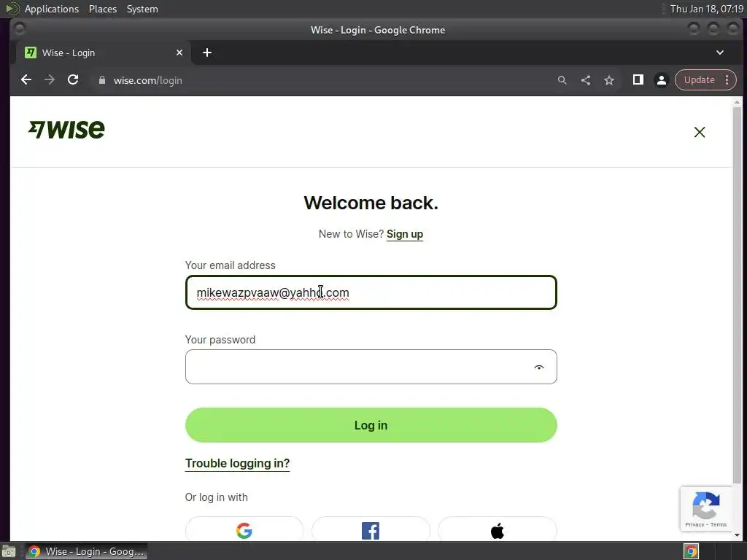This screenshot has height=560, width=747.
Task: Open reCAPTCHA Privacy link
Action: coord(694,524)
